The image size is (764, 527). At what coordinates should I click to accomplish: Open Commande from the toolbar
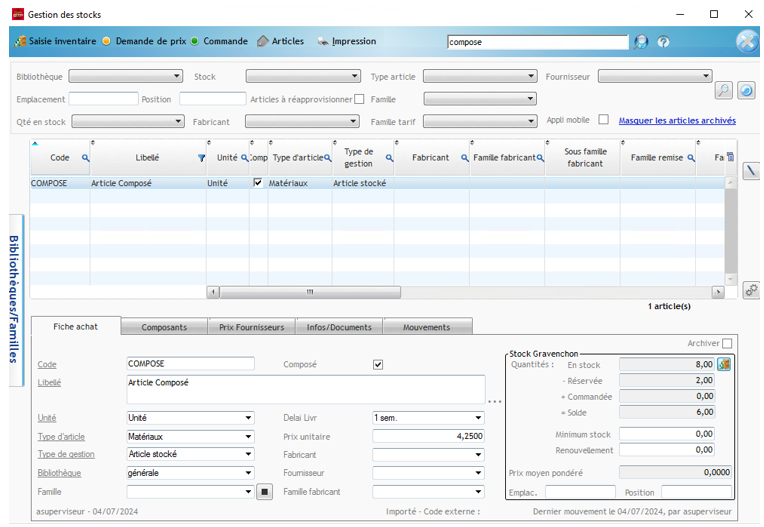tap(220, 41)
